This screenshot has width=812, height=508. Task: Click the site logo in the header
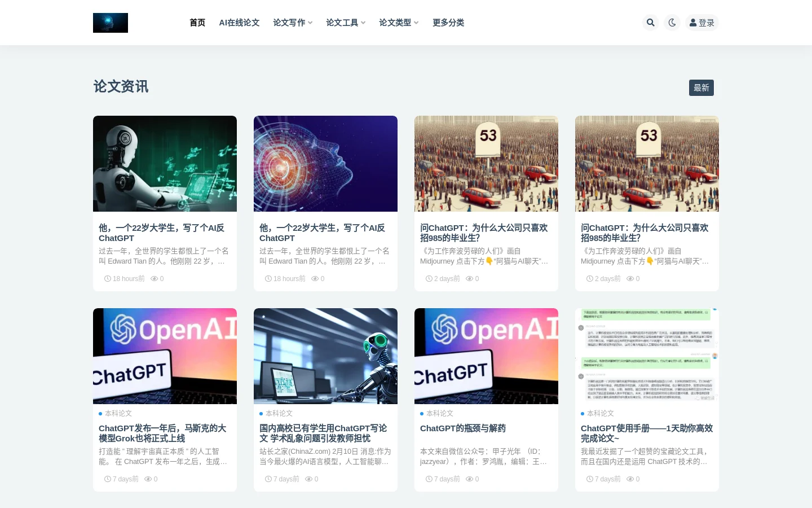click(x=111, y=23)
